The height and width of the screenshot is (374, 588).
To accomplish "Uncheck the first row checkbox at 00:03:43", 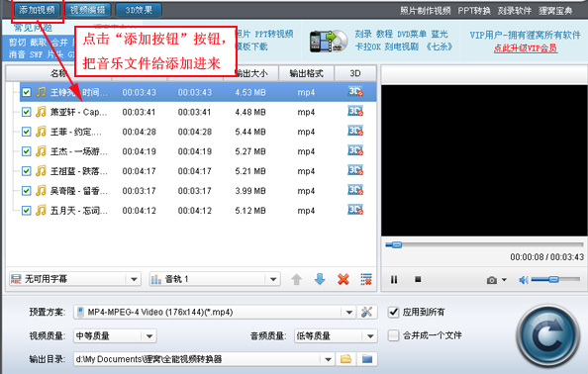I will [27, 92].
